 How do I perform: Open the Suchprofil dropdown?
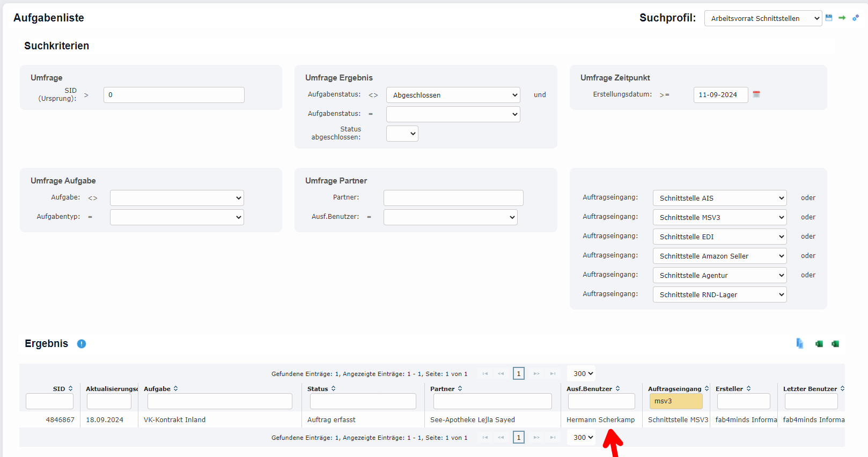click(x=762, y=18)
